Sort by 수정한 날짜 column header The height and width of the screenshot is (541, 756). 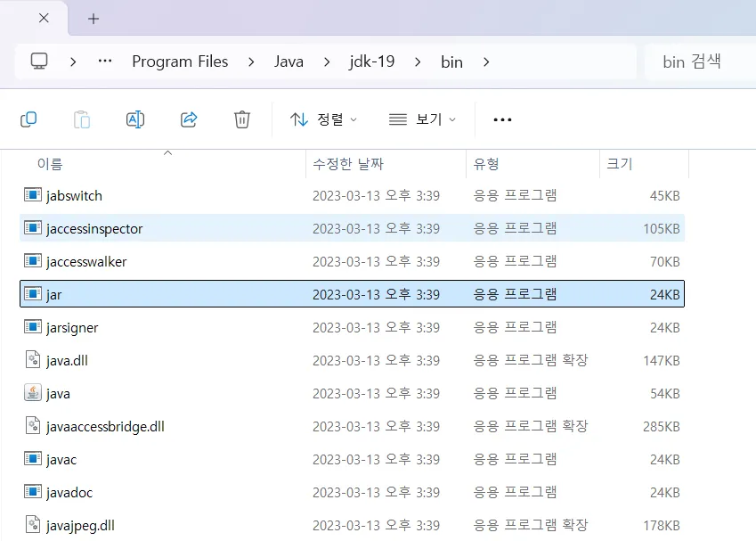click(x=348, y=164)
